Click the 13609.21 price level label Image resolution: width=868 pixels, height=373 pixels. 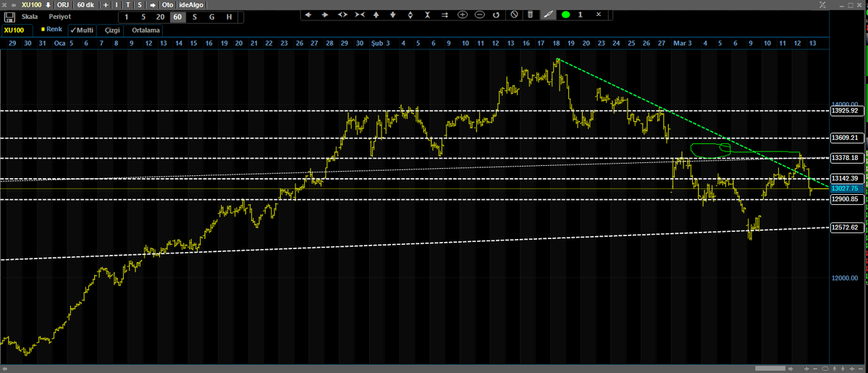[x=848, y=138]
